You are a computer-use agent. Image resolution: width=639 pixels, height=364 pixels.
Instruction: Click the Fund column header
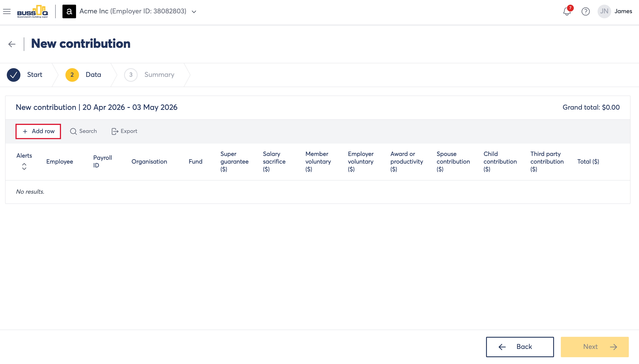coord(195,161)
